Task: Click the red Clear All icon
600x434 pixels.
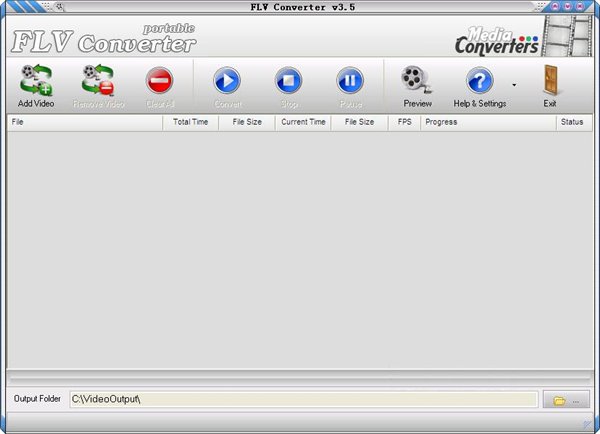Action: 160,80
